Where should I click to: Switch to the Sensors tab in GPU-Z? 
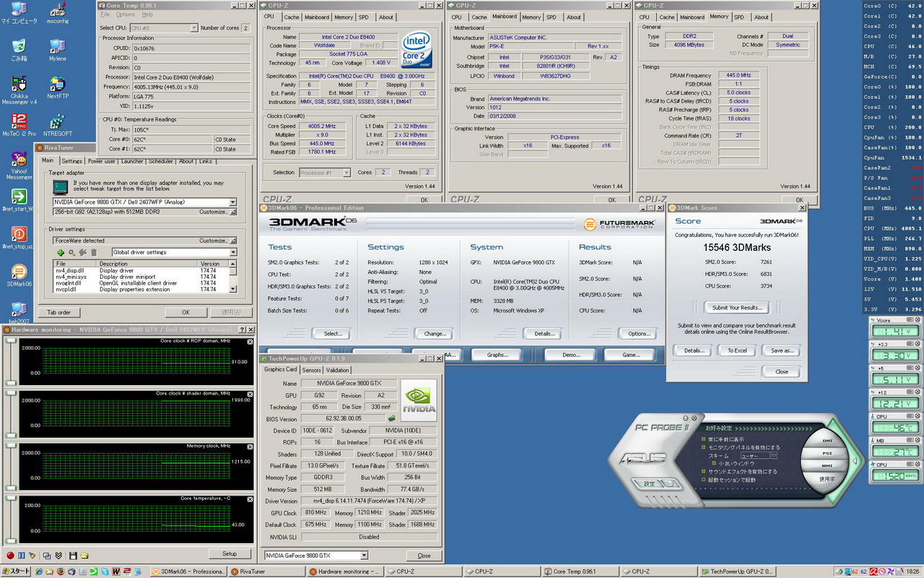[x=311, y=370]
